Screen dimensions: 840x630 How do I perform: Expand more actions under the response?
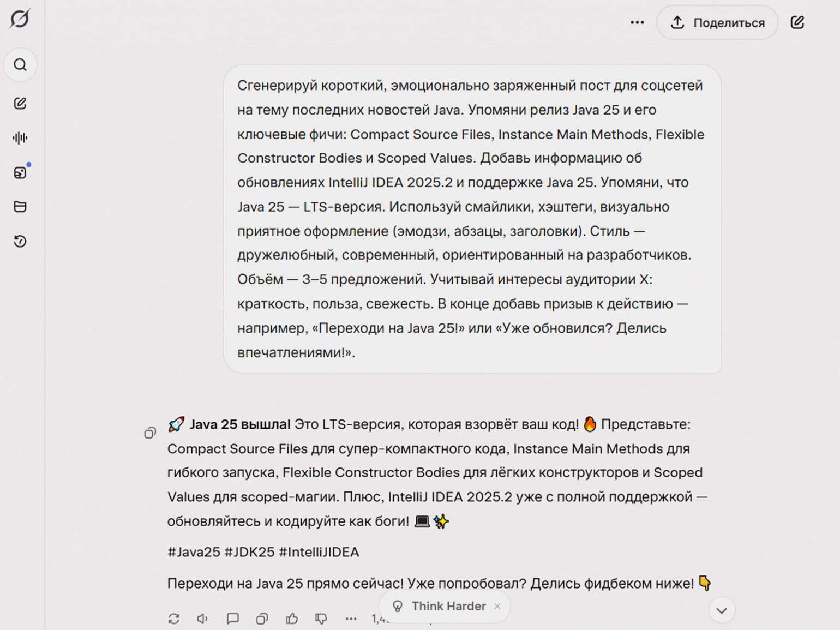(x=351, y=619)
